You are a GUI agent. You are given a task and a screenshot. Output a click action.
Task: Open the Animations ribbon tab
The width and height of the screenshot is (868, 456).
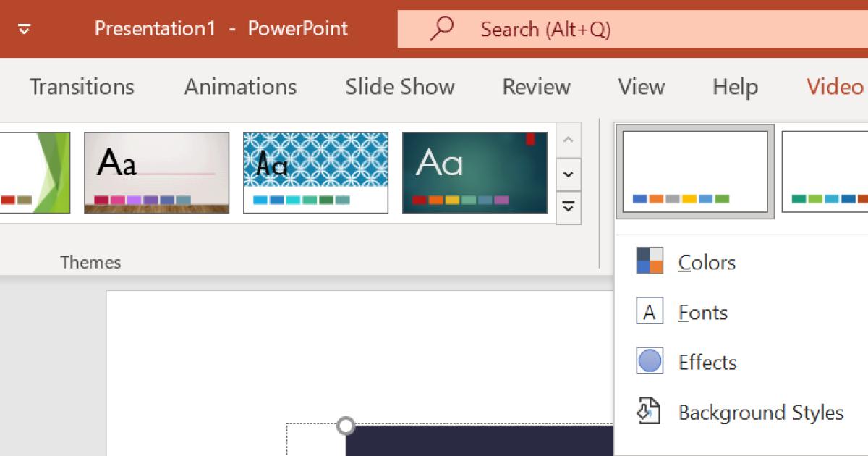[239, 87]
